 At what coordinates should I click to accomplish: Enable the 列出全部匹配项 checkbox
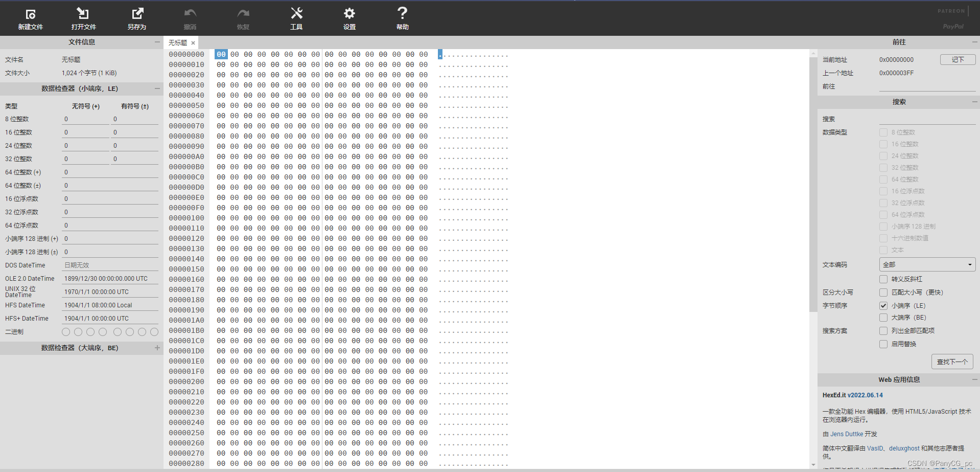click(x=883, y=331)
